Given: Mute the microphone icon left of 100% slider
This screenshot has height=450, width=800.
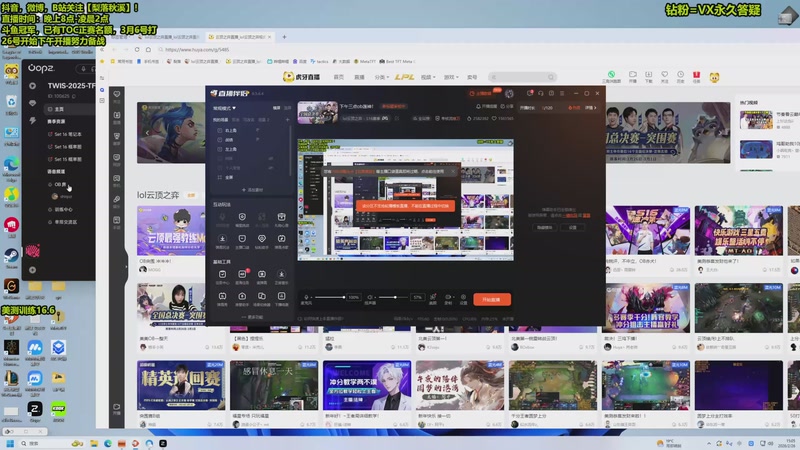Looking at the screenshot, I should click(306, 297).
